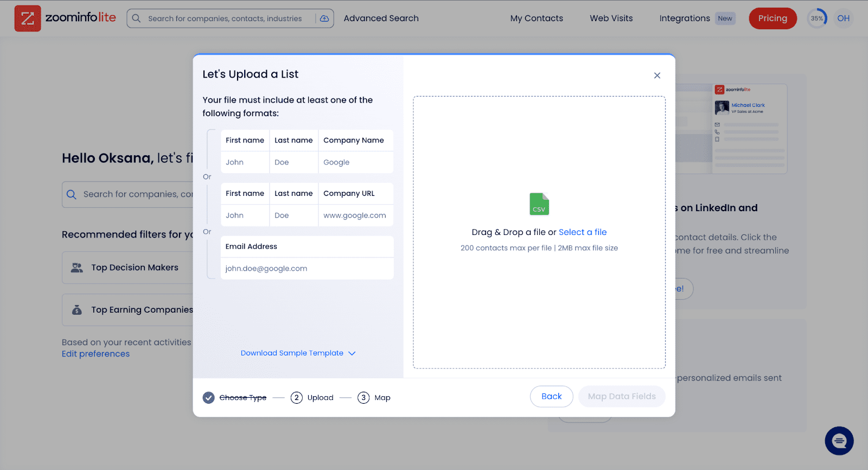Open Advanced Search
868x470 pixels.
click(x=381, y=18)
